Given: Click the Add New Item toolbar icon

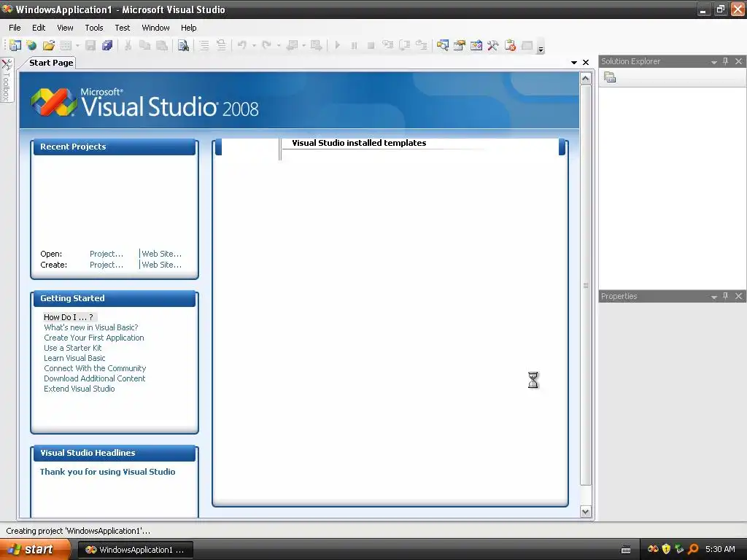Looking at the screenshot, I should coord(66,45).
